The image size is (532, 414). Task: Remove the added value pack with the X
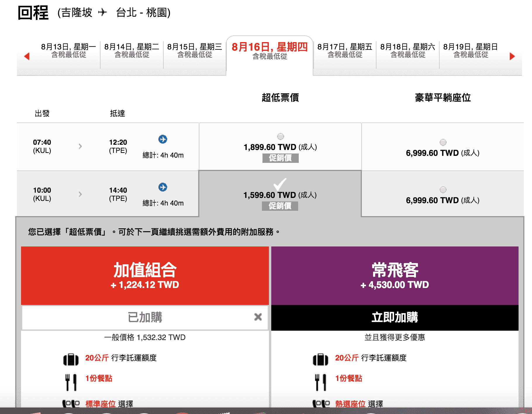coord(258,317)
